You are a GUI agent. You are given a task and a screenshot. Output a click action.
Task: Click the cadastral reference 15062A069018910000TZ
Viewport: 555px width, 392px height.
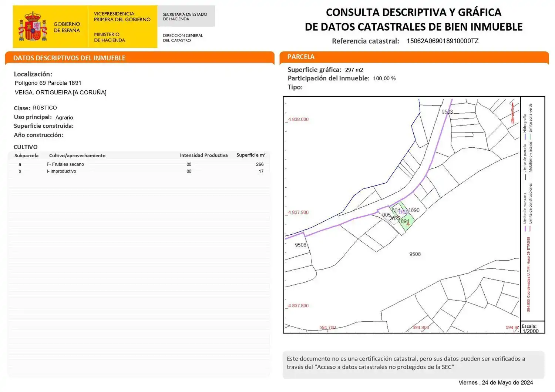click(443, 41)
